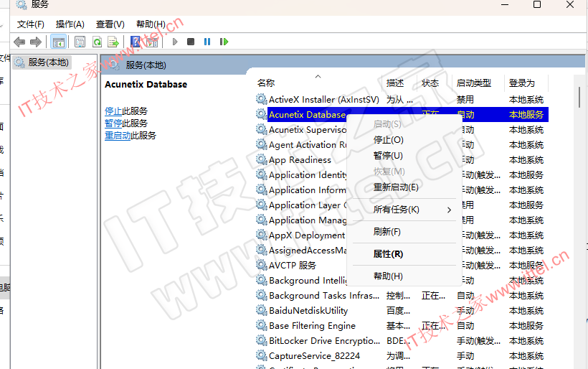Click the Stop service square icon
Image resolution: width=588 pixels, height=369 pixels.
[x=191, y=42]
